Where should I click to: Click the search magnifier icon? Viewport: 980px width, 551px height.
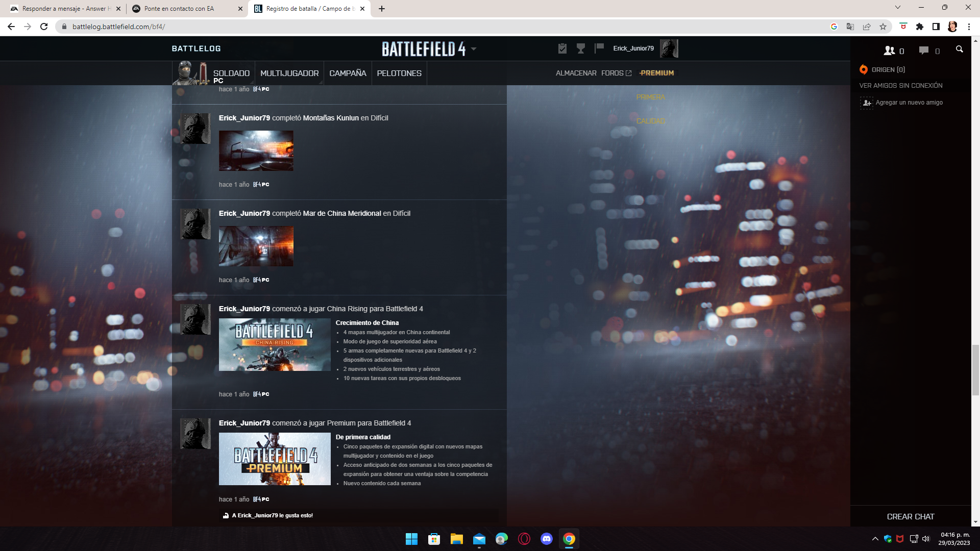pyautogui.click(x=960, y=49)
